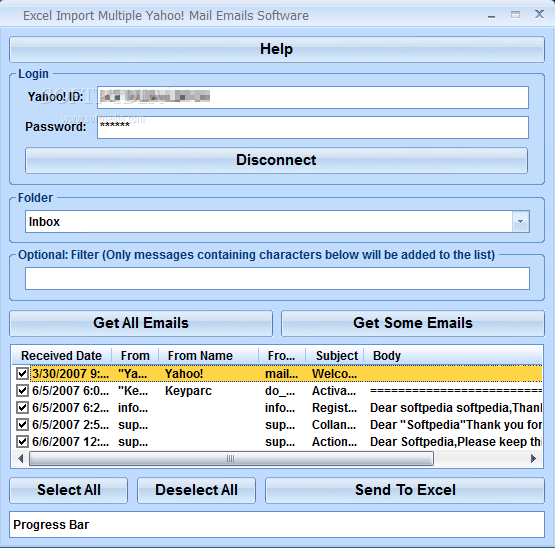Image resolution: width=555 pixels, height=548 pixels.
Task: Click Get All Emails
Action: click(141, 323)
